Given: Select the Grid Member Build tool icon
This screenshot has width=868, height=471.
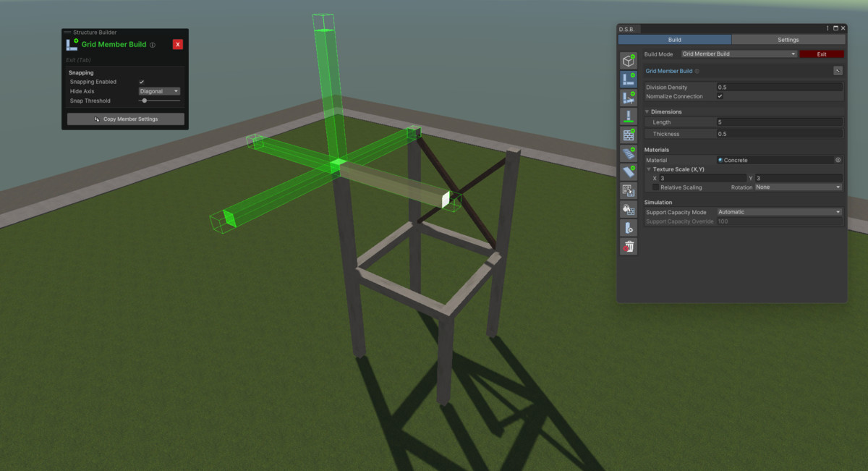Looking at the screenshot, I should pyautogui.click(x=629, y=80).
